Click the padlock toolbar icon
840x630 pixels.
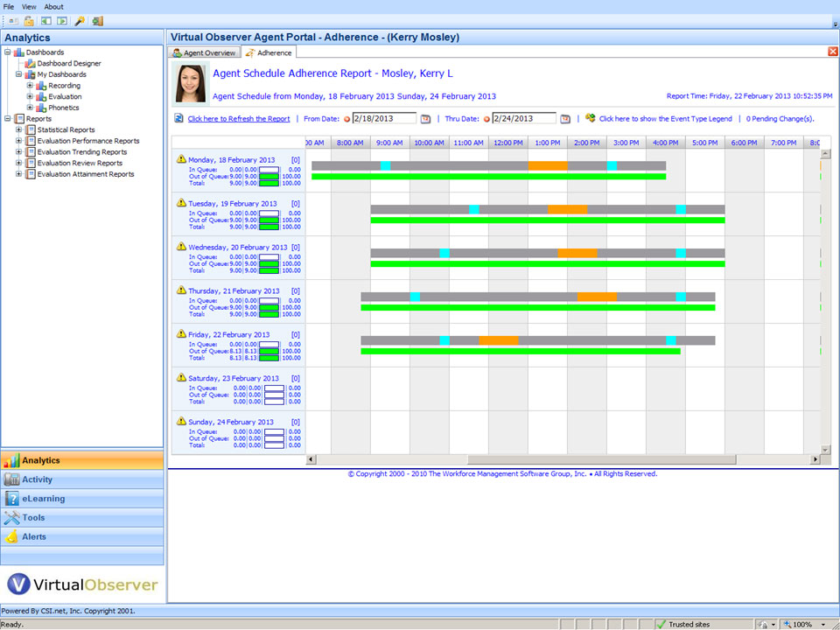click(x=29, y=21)
